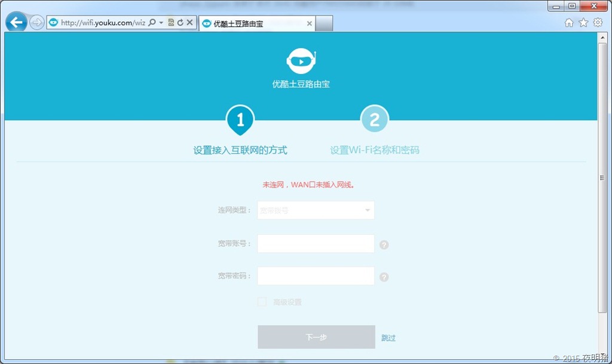This screenshot has height=364, width=612.
Task: Click the refresh icon in address bar
Action: click(180, 23)
